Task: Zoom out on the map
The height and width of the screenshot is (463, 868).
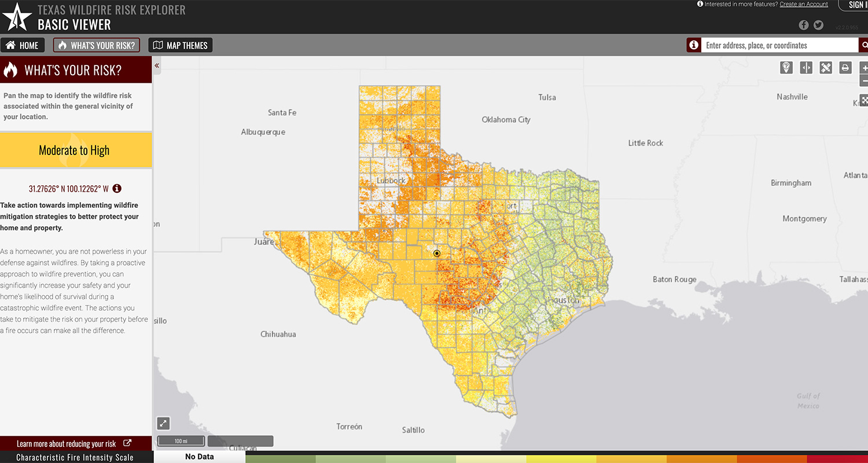Action: (865, 81)
